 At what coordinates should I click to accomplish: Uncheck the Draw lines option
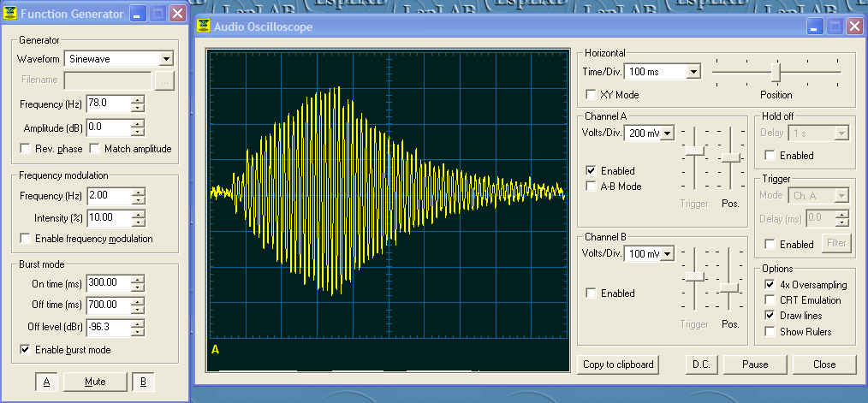(770, 316)
